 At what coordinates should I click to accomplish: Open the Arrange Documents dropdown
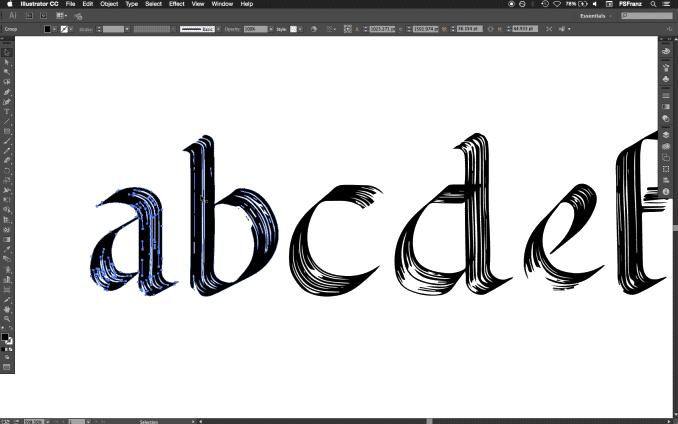(x=61, y=16)
